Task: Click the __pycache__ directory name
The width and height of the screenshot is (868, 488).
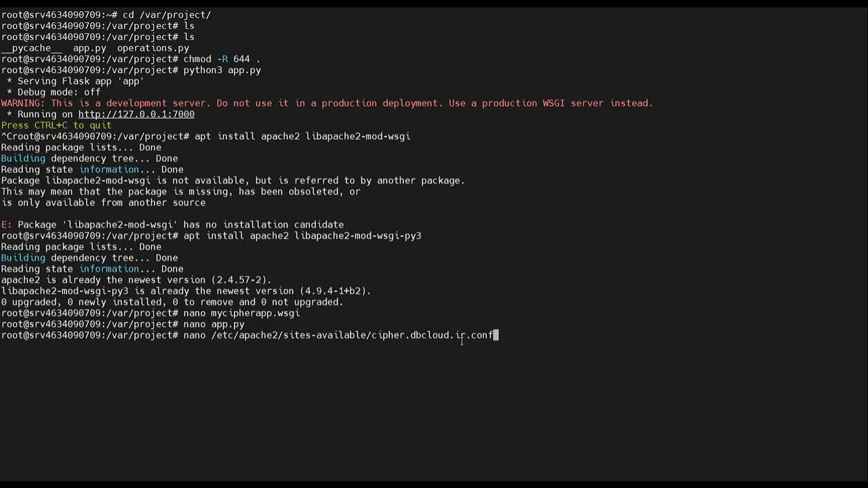Action: tap(31, 48)
